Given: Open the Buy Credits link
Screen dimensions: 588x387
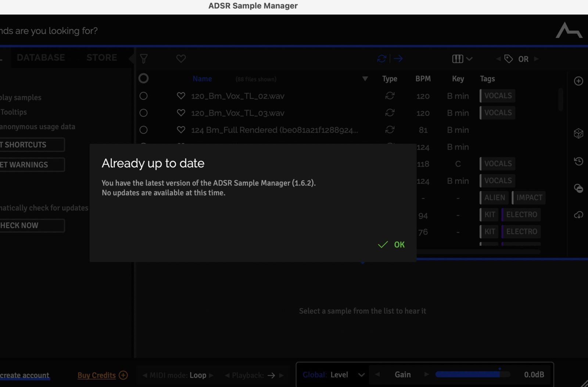Looking at the screenshot, I should click(x=97, y=375).
